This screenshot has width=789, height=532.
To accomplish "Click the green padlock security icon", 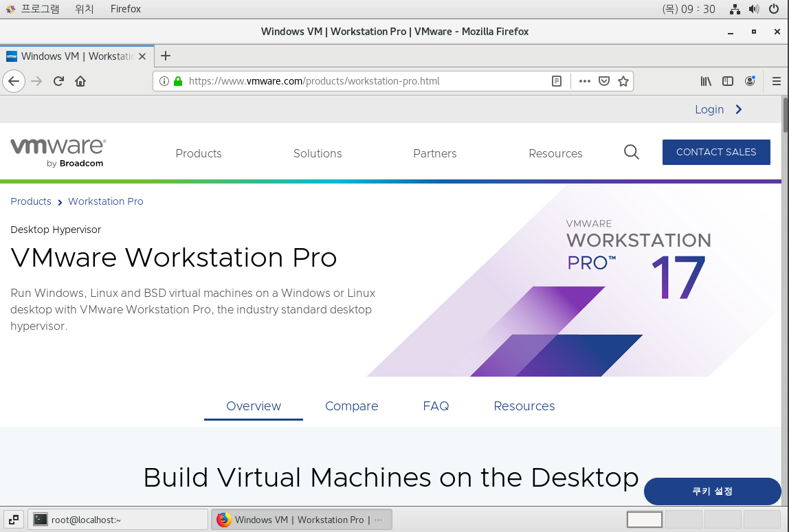I will click(x=177, y=81).
